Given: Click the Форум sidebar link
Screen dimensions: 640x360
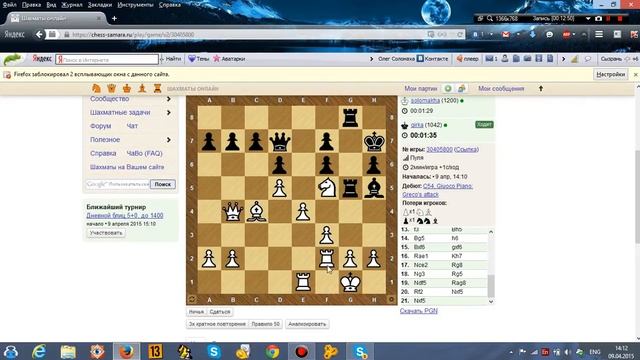Looking at the screenshot, I should tap(100, 126).
